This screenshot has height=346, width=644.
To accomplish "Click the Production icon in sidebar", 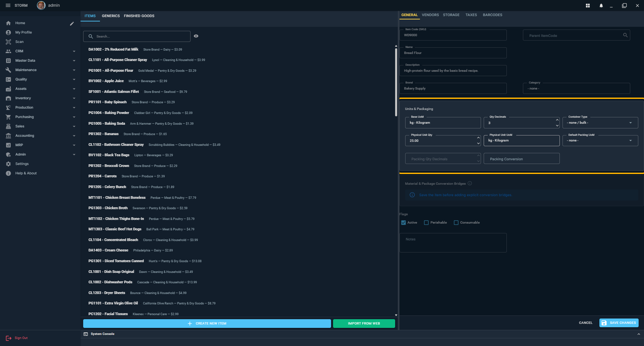I will (x=8, y=108).
